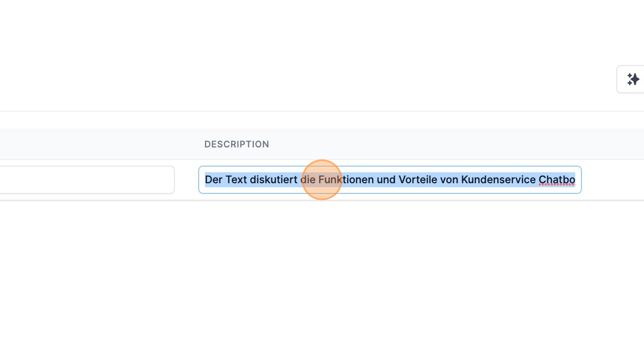This screenshot has width=644, height=359.
Task: Click the row area right of the description field
Action: click(x=612, y=180)
